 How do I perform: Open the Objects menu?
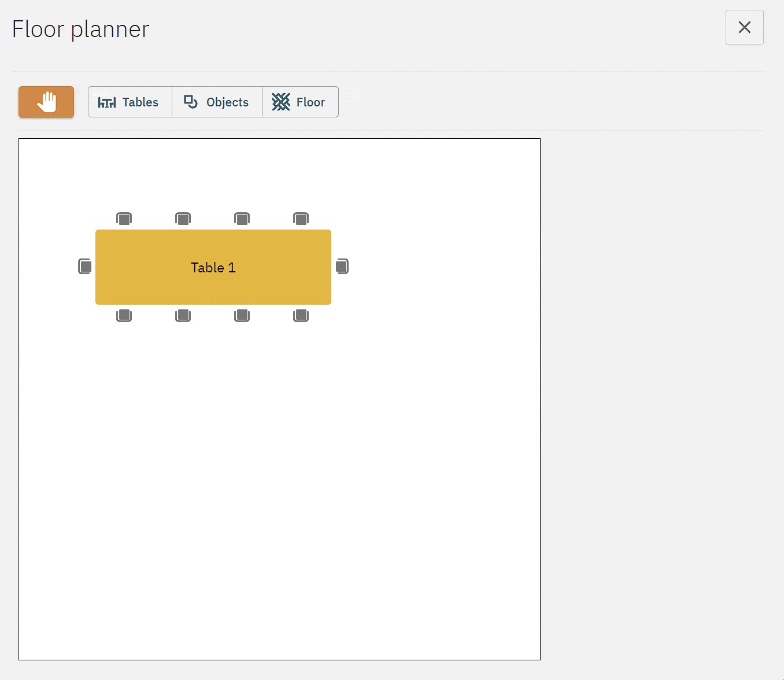click(217, 102)
